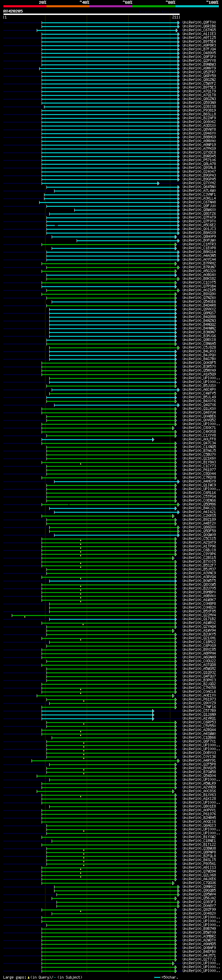
Task: Select the UniRef100_P93819 label
Action: 199,110
